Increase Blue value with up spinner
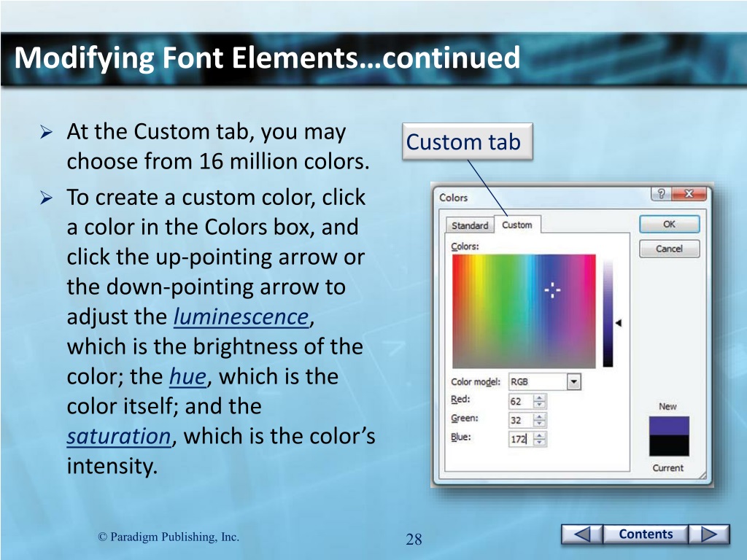This screenshot has height=560, width=747. 539,436
